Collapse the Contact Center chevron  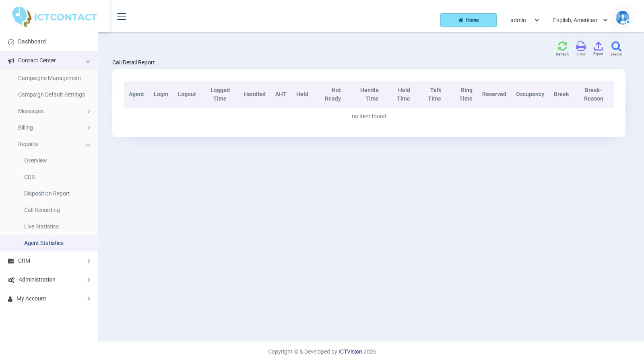coord(88,61)
